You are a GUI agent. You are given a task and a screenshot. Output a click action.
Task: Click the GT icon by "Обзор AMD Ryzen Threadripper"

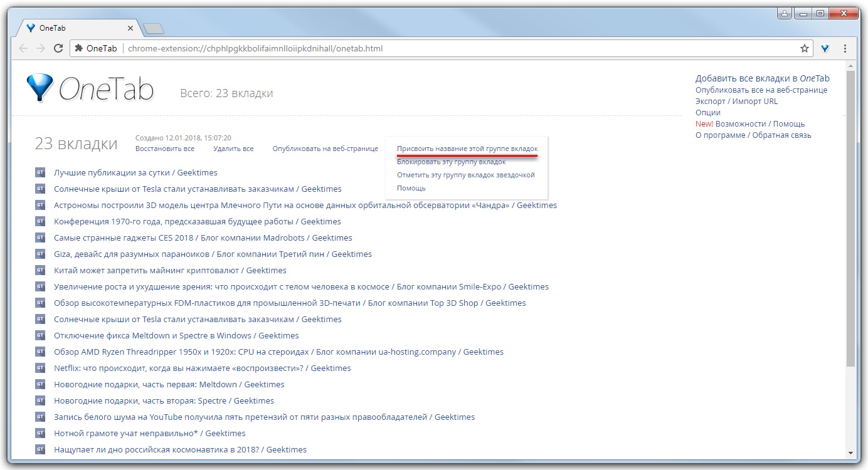pos(40,352)
